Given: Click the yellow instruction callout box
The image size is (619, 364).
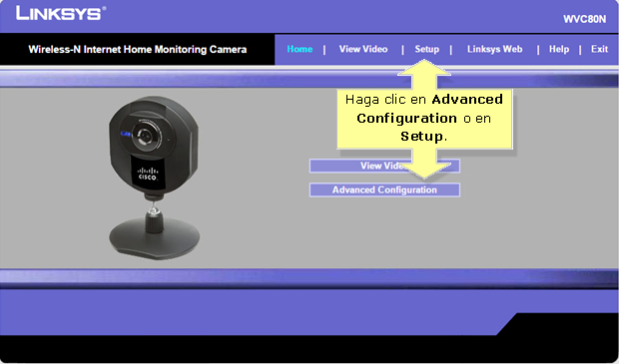Looking at the screenshot, I should coord(424,119).
